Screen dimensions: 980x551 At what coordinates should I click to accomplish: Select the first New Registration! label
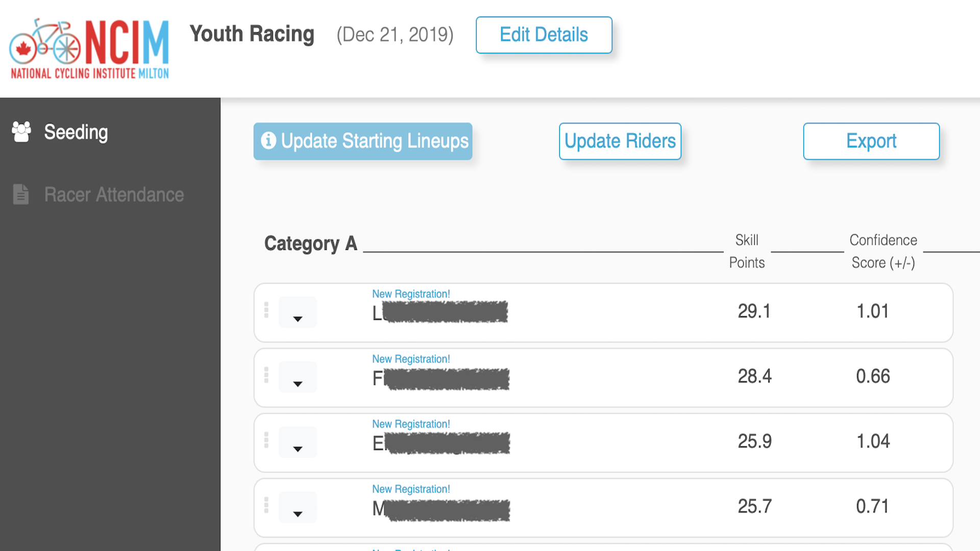coord(411,294)
